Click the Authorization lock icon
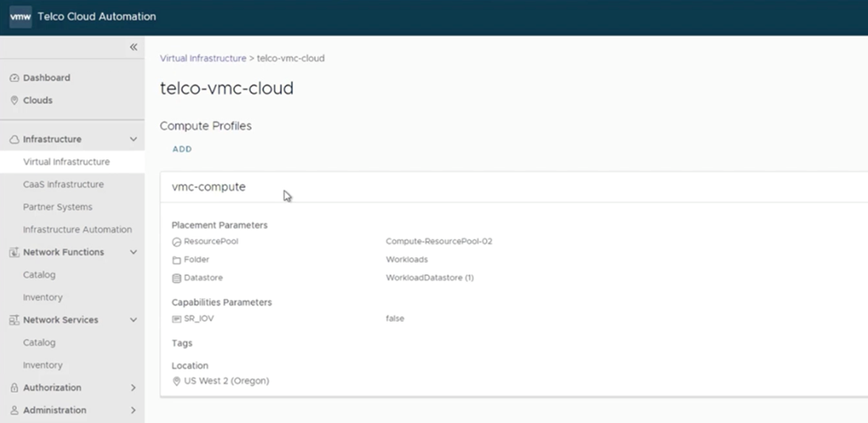Screen dimensions: 868x423 (14, 388)
